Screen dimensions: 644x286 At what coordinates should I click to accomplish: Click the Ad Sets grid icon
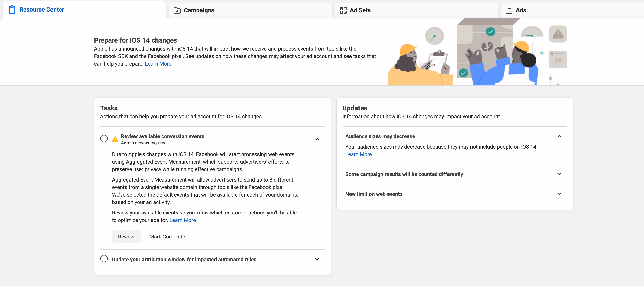(x=343, y=10)
